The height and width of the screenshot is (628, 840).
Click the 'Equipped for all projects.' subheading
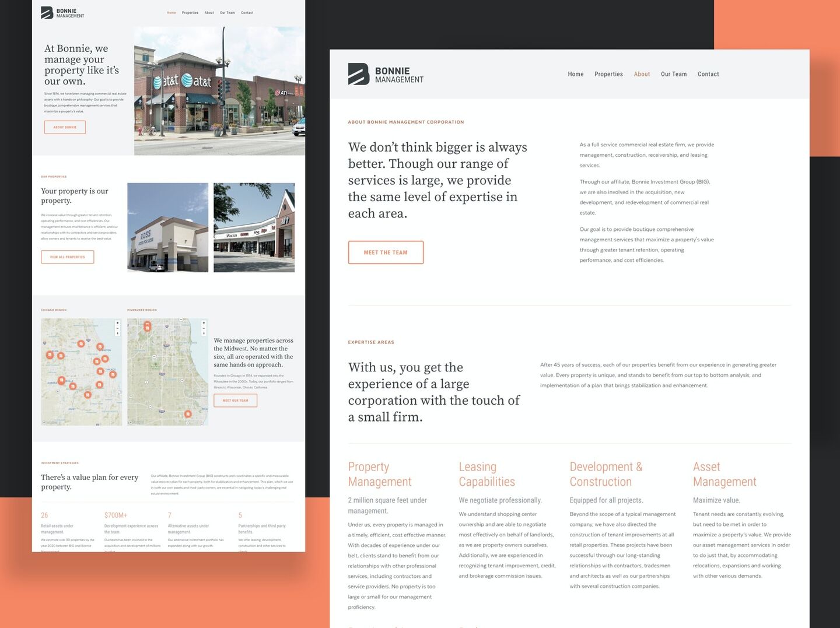pyautogui.click(x=606, y=500)
